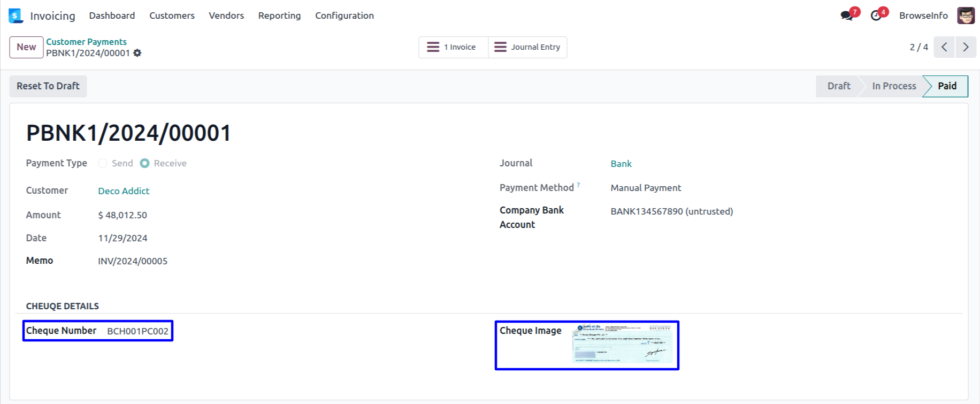Open the Vendors menu
This screenshot has height=404, width=980.
click(x=226, y=16)
